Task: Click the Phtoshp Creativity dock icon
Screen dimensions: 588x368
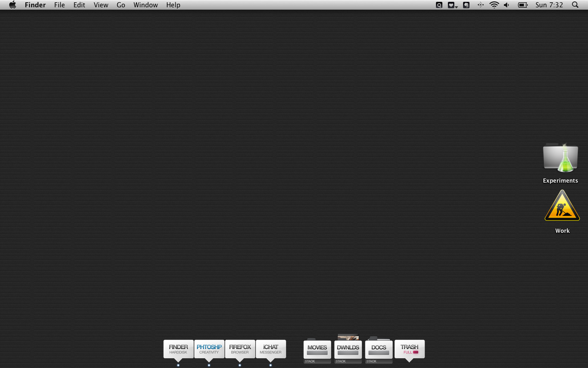Action: [209, 350]
